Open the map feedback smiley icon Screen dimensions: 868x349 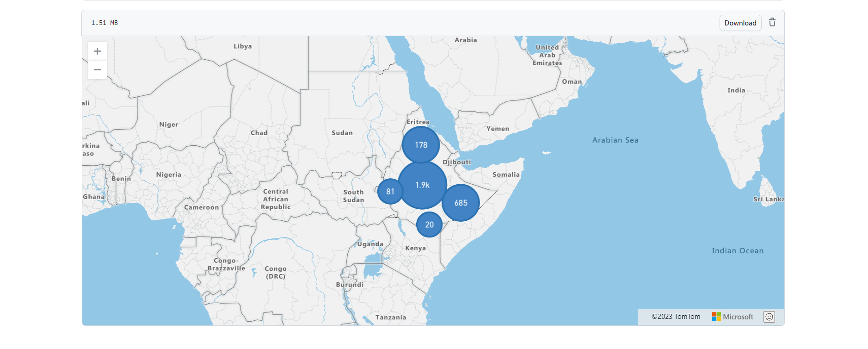(x=769, y=317)
